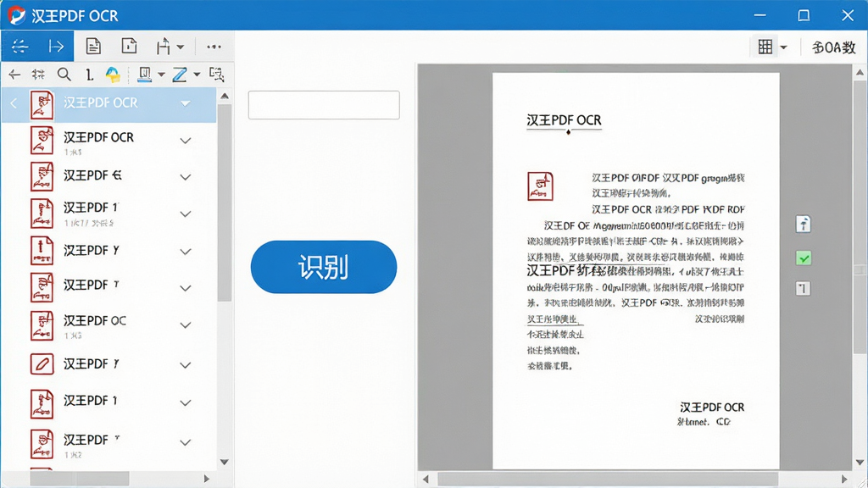Screen dimensions: 868x488
Task: Select the highlighted 汉王PDF OCR list row
Action: (108, 104)
